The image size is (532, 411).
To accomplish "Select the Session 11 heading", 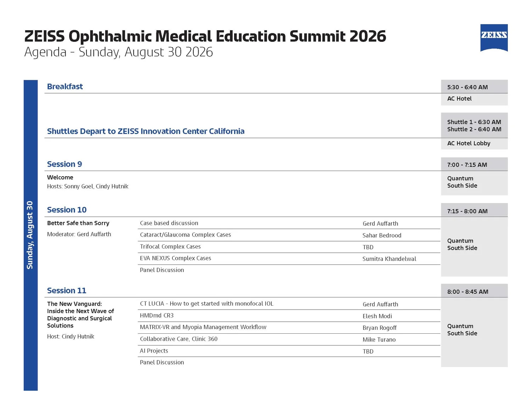I will [67, 291].
